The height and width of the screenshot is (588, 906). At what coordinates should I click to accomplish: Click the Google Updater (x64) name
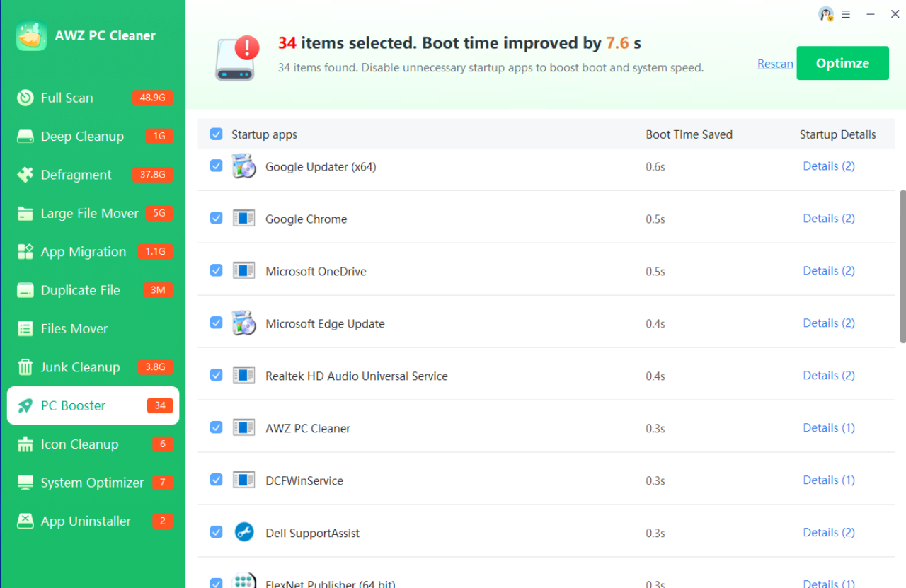click(x=321, y=167)
